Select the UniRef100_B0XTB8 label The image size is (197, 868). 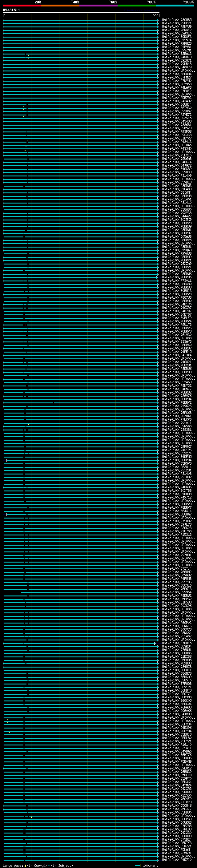[177, 491]
